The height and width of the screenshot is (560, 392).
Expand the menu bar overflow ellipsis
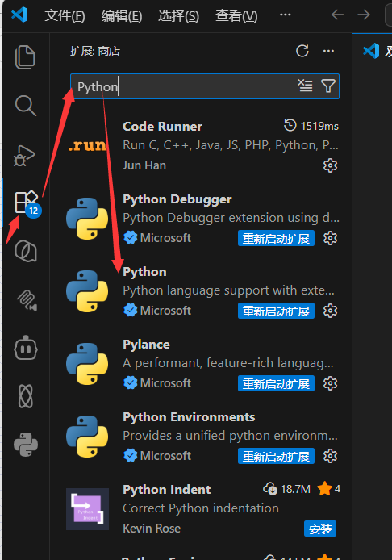point(286,15)
